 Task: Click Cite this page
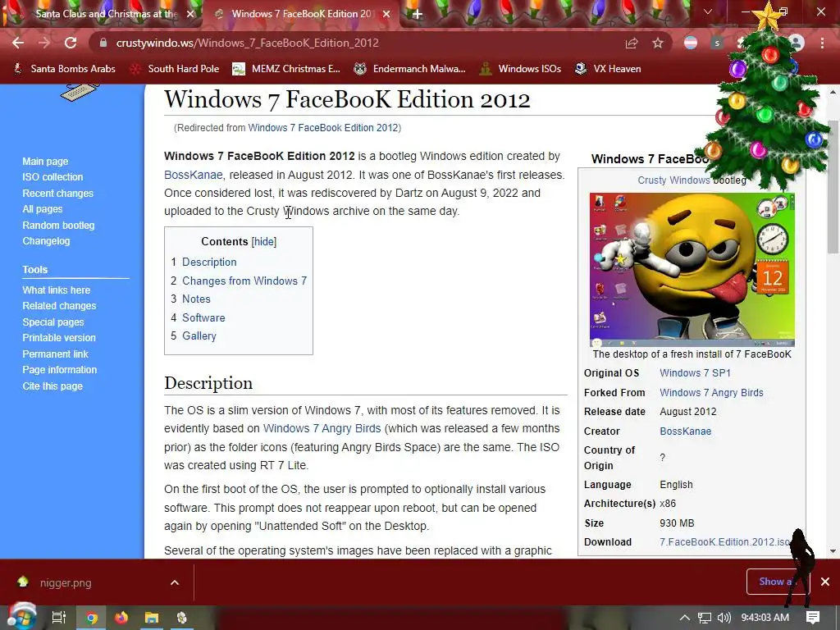(x=52, y=386)
